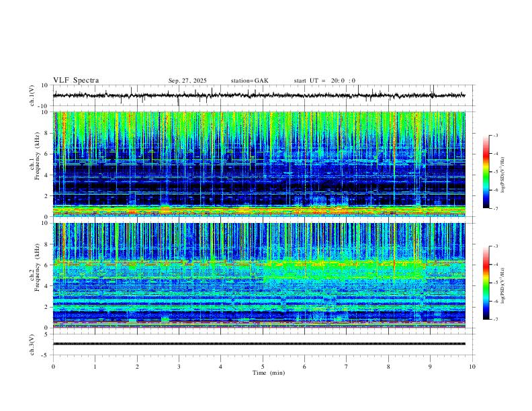Click the "start UT = 20:0 :0" text
Screen dimensions: 532x411
(x=324, y=81)
